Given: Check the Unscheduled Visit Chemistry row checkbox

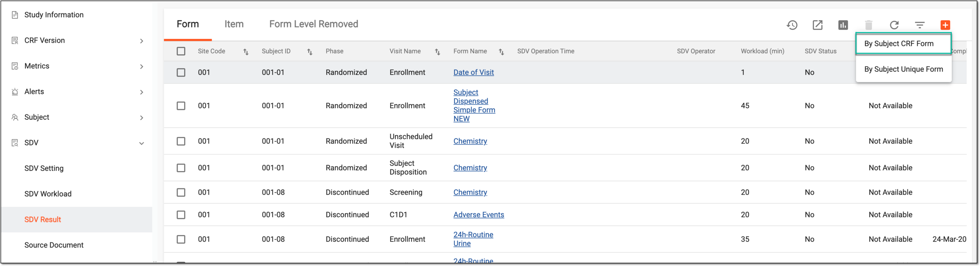Looking at the screenshot, I should click(x=181, y=141).
